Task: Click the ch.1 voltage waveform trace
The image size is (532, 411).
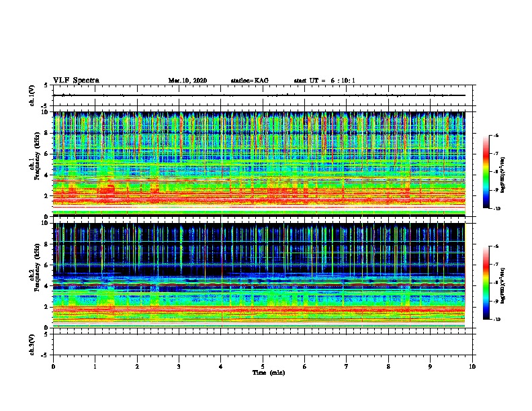Action: (x=259, y=95)
